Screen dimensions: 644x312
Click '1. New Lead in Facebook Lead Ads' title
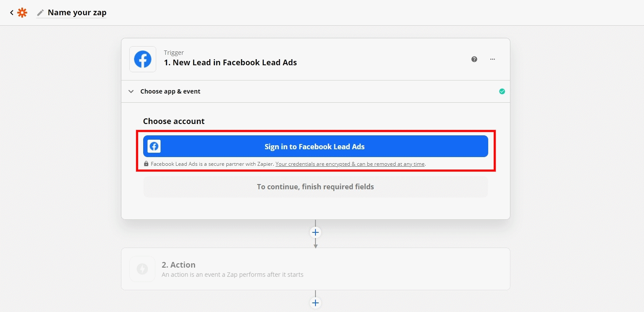coord(230,62)
